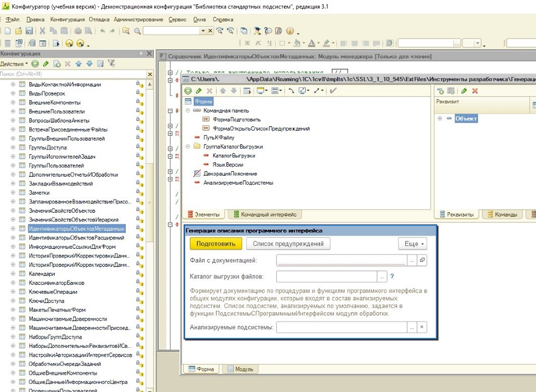Click the magnifier Find icon in main toolbar
Screen dimensions: 536x392
138,31
